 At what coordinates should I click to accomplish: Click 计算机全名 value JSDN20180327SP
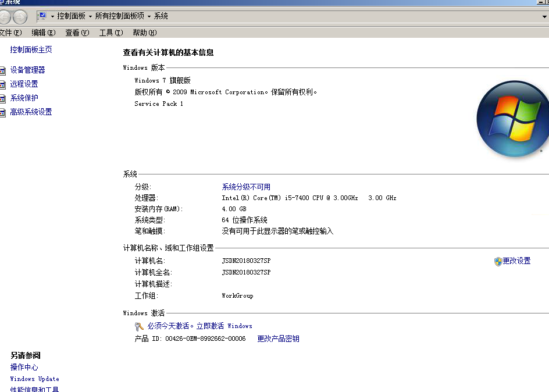coord(246,272)
